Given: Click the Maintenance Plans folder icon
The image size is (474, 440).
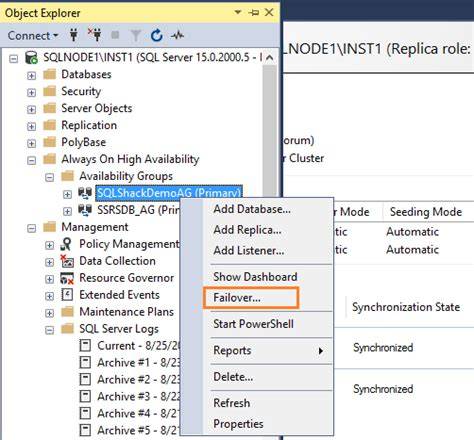Looking at the screenshot, I should [68, 312].
